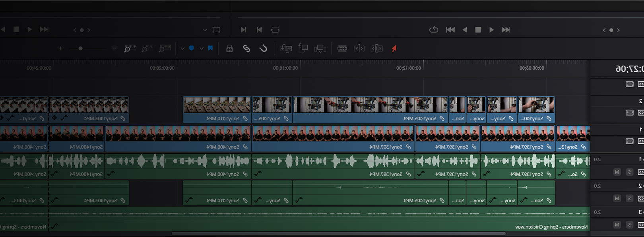Viewport: 644px width, 237px height.
Task: Click the timeline zoom slider handle
Action: coord(80,49)
